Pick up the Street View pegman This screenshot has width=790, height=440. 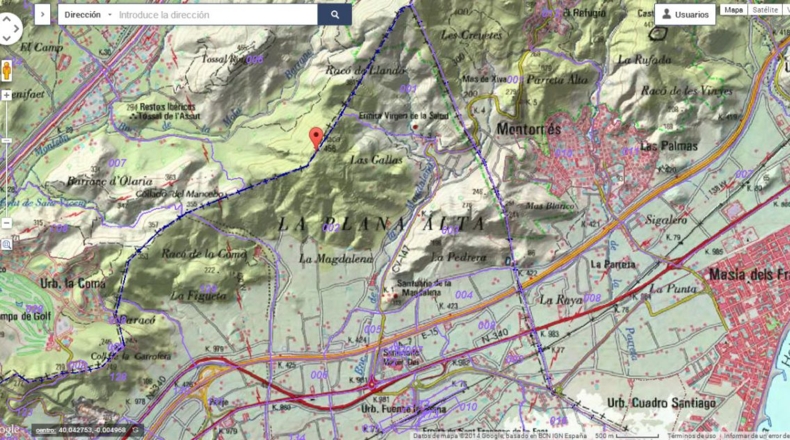7,70
